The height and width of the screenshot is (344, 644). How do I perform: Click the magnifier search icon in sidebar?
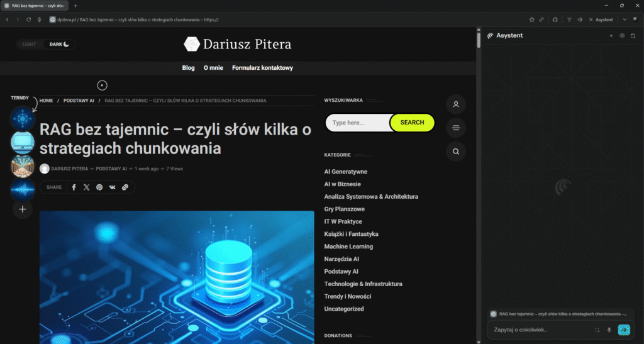(x=456, y=152)
